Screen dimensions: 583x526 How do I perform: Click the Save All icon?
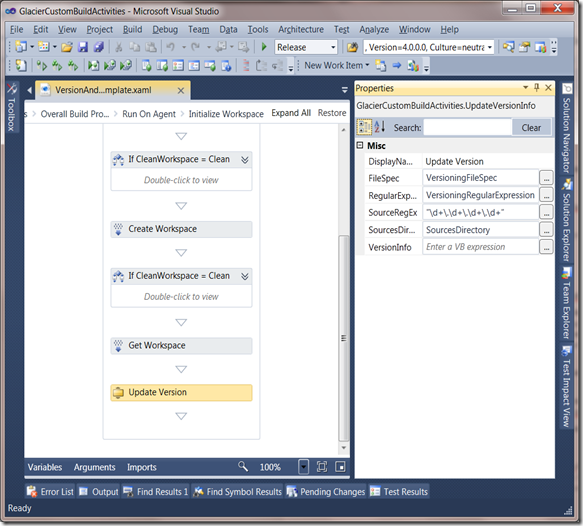click(99, 47)
